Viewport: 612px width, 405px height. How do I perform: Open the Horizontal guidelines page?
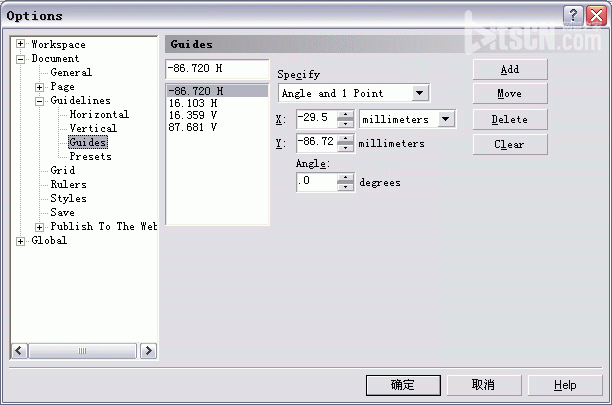pos(99,114)
